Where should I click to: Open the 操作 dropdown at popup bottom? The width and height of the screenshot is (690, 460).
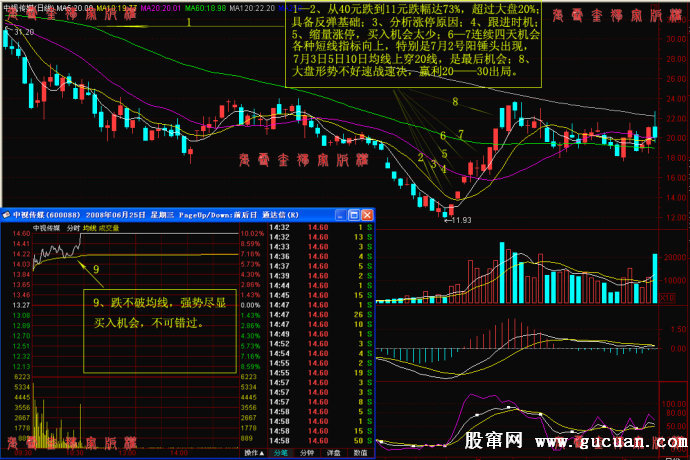[x=254, y=453]
